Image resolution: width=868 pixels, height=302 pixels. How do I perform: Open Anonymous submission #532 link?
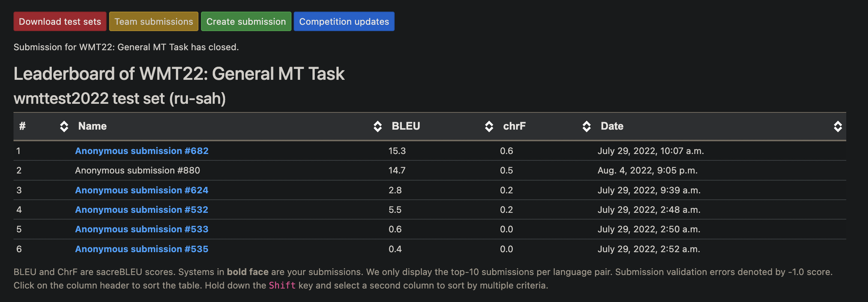pos(142,209)
